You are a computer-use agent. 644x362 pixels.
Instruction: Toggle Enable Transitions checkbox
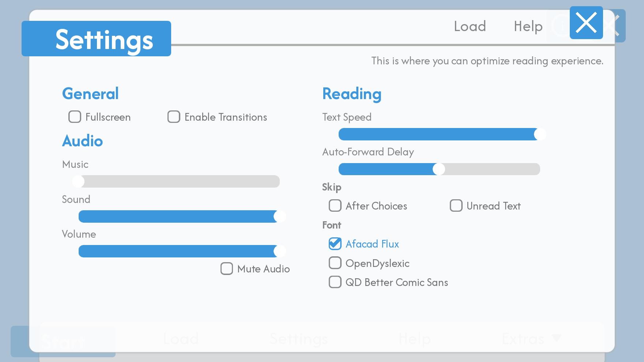point(174,117)
